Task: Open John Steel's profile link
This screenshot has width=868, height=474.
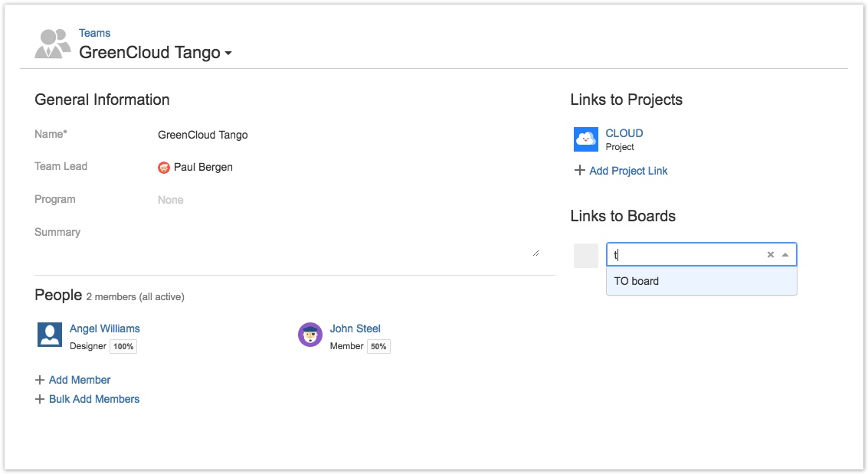Action: pos(355,329)
